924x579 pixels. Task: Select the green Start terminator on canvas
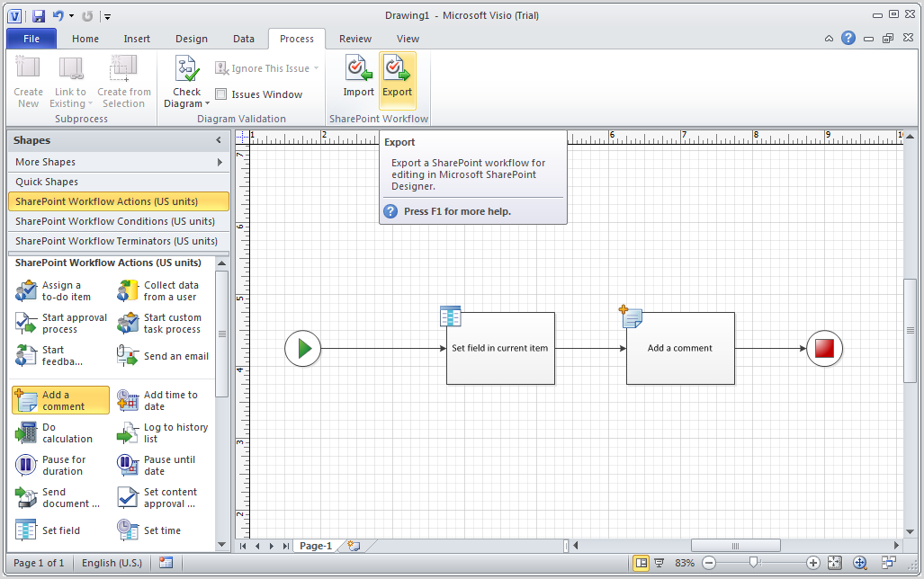tap(303, 348)
